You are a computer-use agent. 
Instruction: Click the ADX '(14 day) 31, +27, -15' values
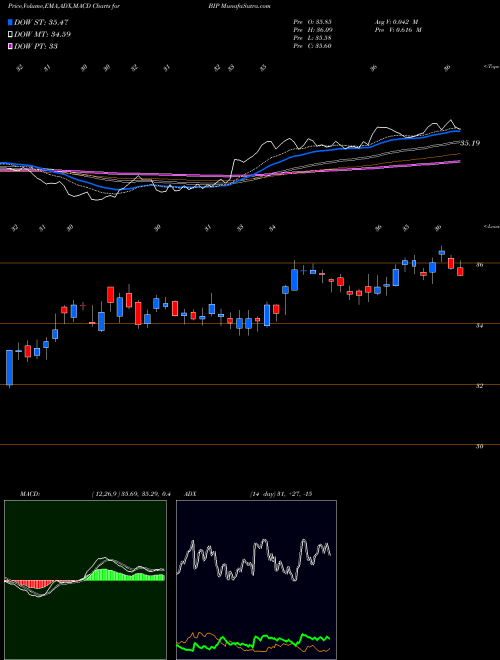(281, 494)
